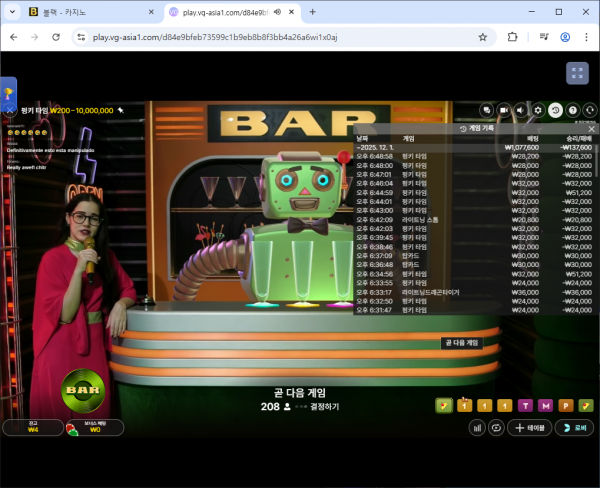Open game settings gear
The image size is (600, 488).
coord(538,110)
